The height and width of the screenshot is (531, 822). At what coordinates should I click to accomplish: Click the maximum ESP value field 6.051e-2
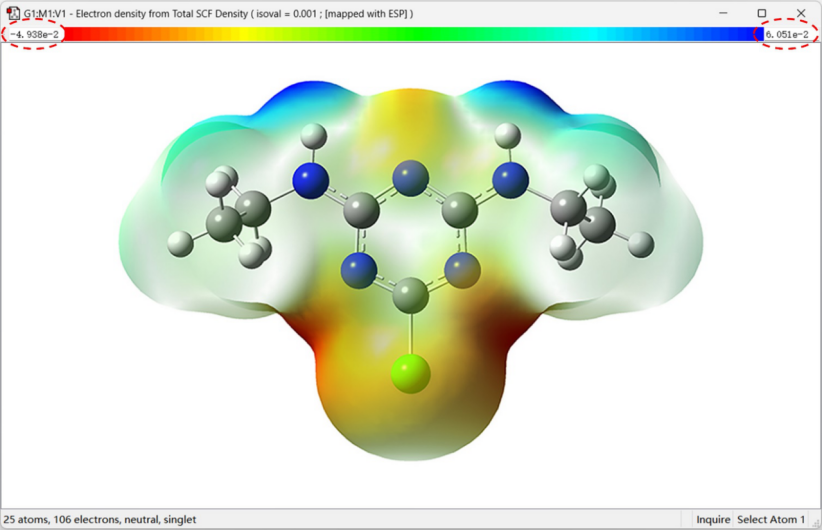(x=787, y=35)
